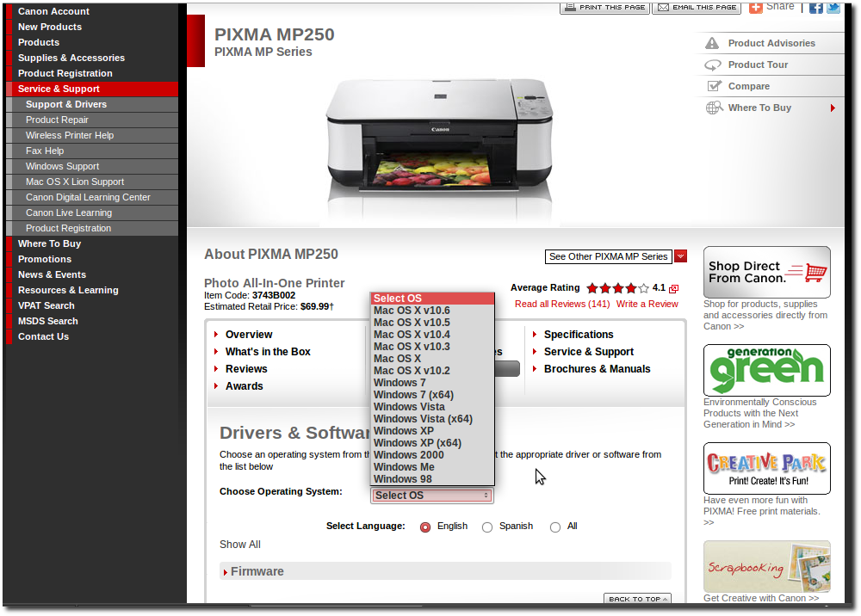Image resolution: width=861 pixels, height=616 pixels.
Task: Pick Windows 2000 in the OS list
Action: click(433, 455)
